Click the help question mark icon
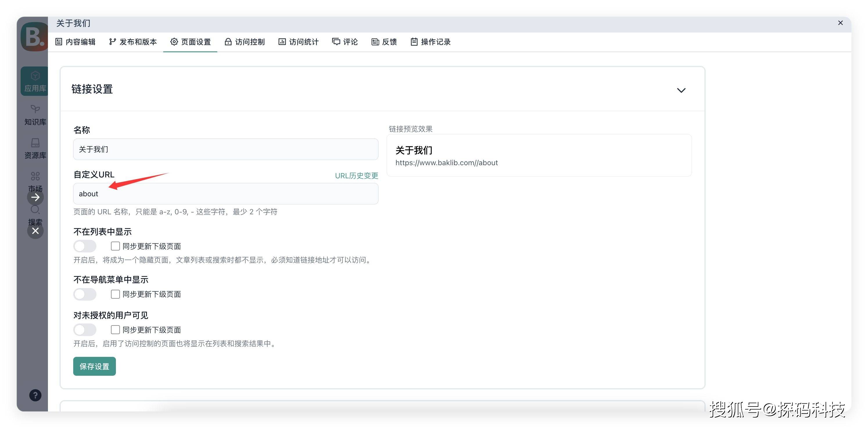The image size is (868, 428). coord(35,395)
